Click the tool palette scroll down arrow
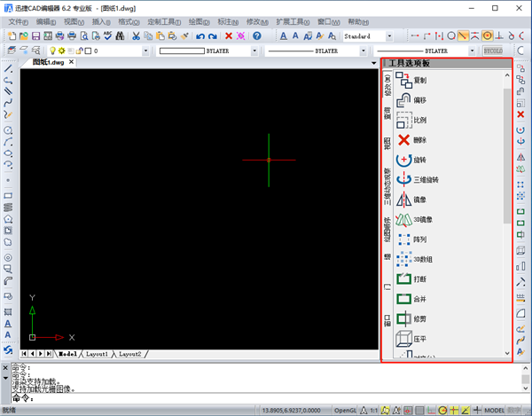532x416 pixels. pyautogui.click(x=507, y=353)
